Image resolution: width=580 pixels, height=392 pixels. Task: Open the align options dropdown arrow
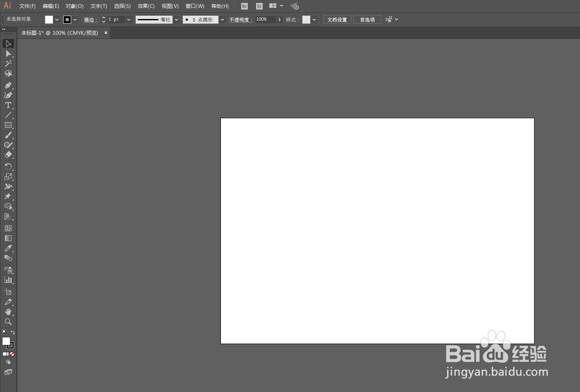point(397,19)
